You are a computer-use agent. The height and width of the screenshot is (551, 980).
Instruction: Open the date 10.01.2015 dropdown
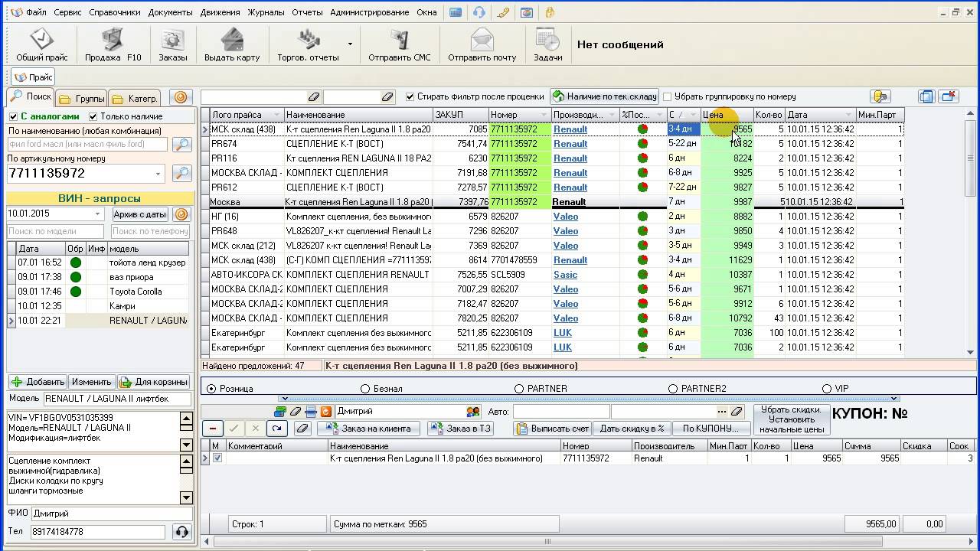97,214
